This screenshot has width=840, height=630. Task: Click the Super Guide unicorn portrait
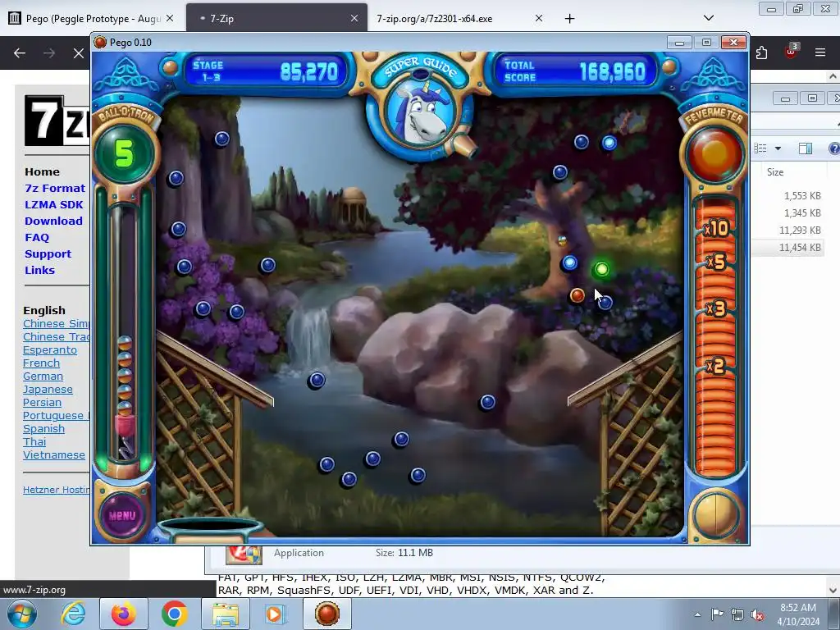421,113
